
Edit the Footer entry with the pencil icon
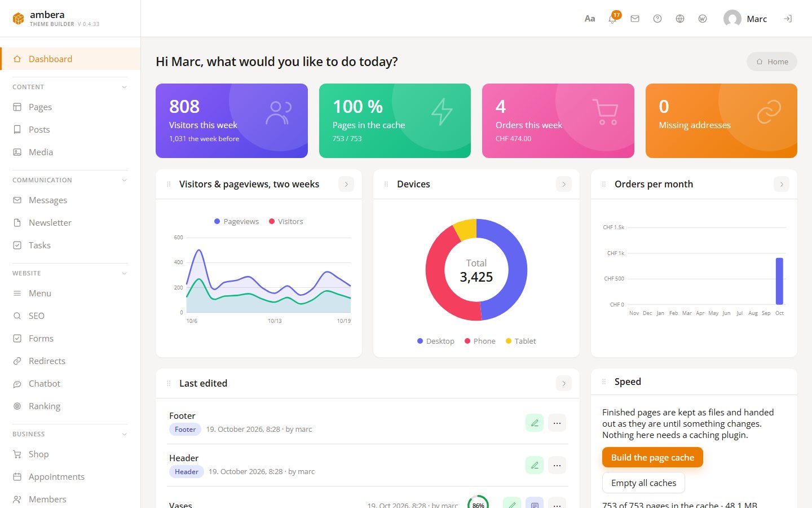[535, 423]
